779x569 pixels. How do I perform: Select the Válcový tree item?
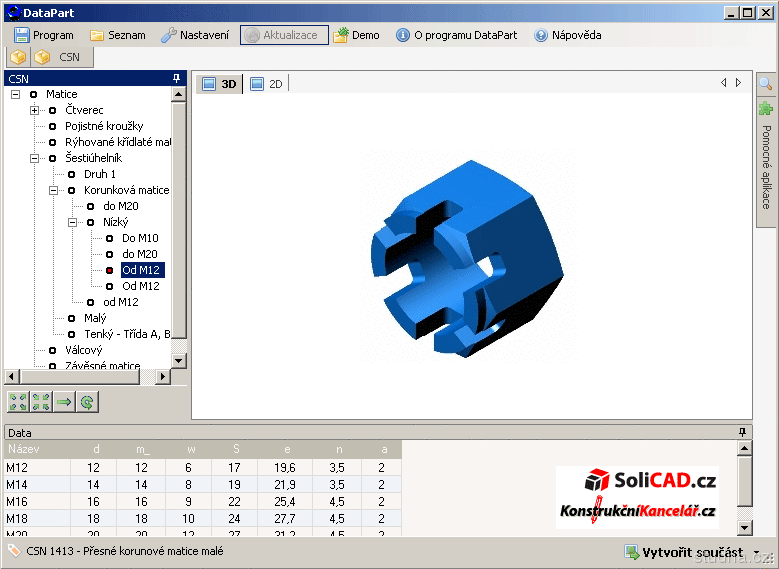tap(84, 350)
